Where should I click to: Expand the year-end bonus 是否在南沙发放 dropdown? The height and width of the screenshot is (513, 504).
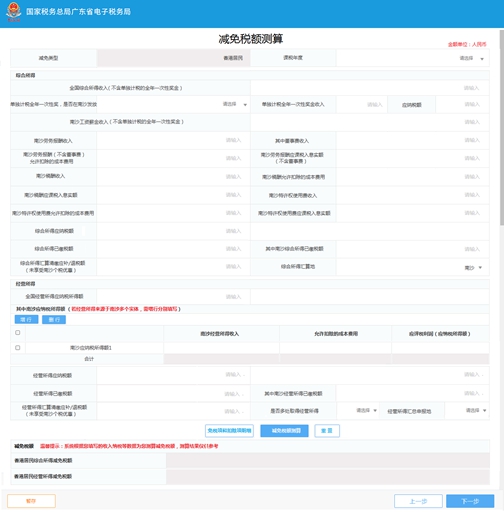pos(173,104)
